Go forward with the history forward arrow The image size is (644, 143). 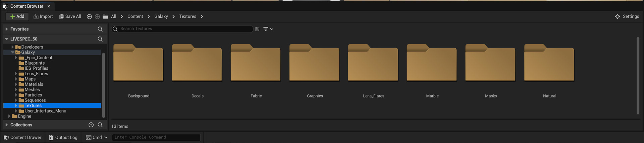pyautogui.click(x=97, y=16)
